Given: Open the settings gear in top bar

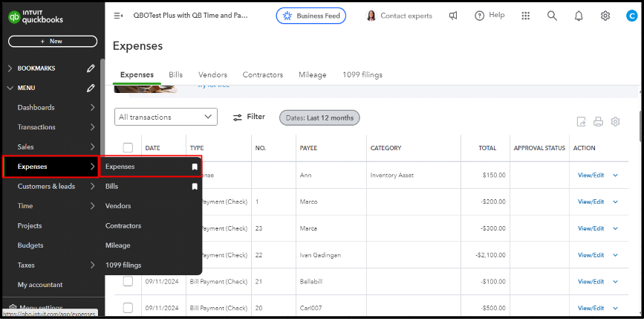Looking at the screenshot, I should click(x=605, y=16).
